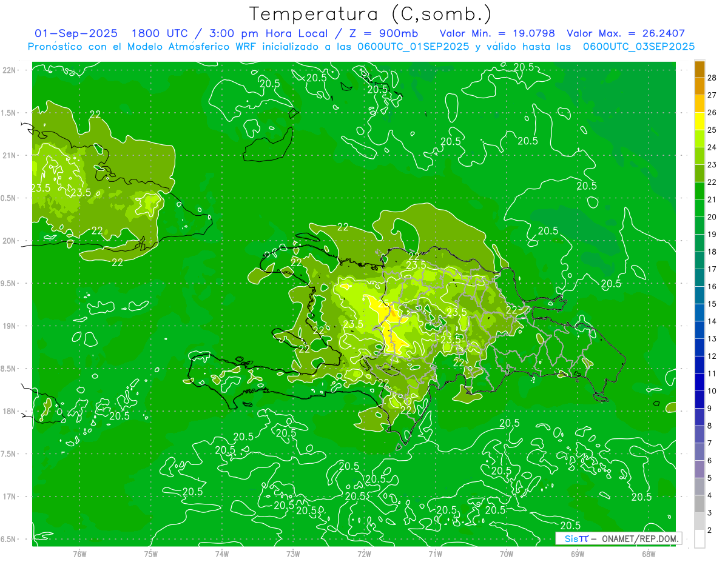Click the "22N" latitude label
This screenshot has height=562, width=728.
pos(9,70)
